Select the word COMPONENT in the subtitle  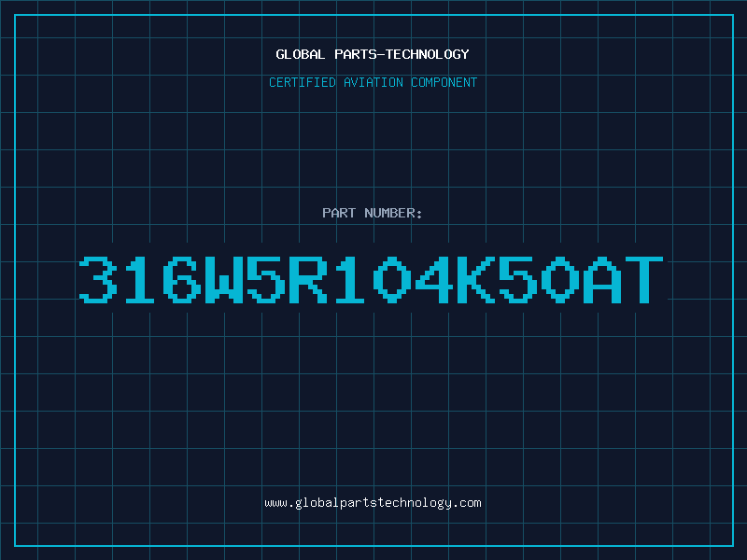click(444, 82)
